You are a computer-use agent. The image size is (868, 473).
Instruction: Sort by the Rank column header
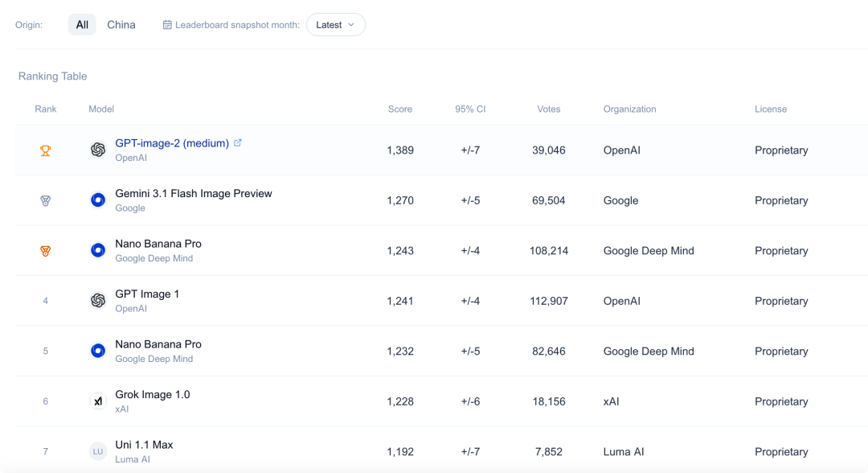[x=45, y=109]
